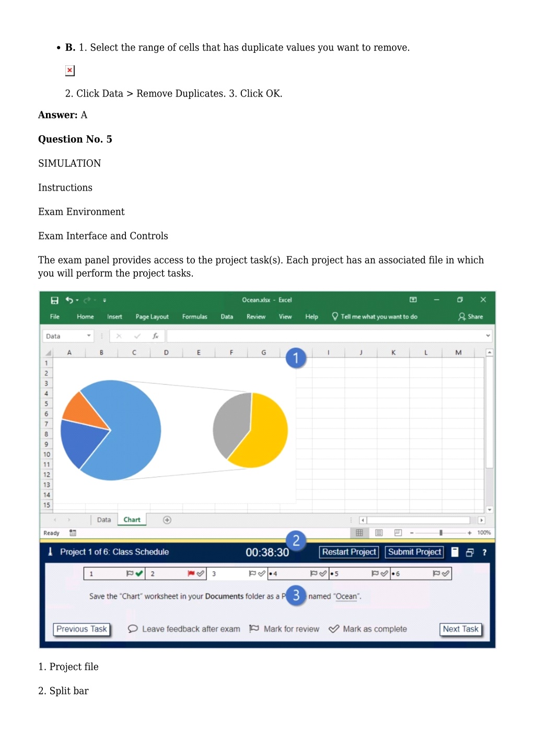535x756 pixels.
Task: Open the Formulas ribbon tab
Action: (195, 316)
